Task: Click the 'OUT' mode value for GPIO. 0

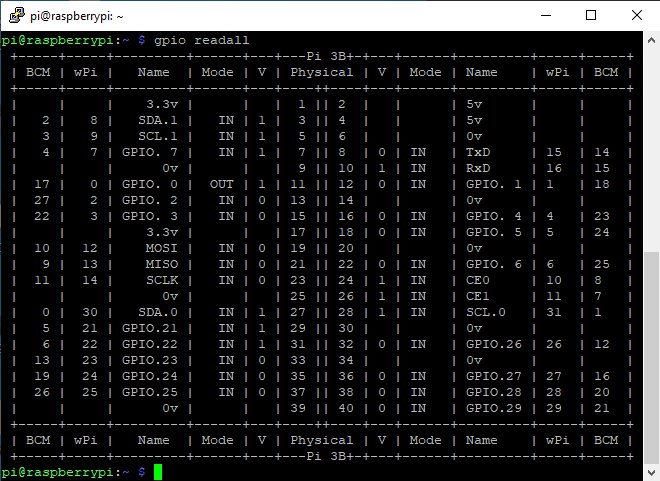Action: [x=221, y=184]
